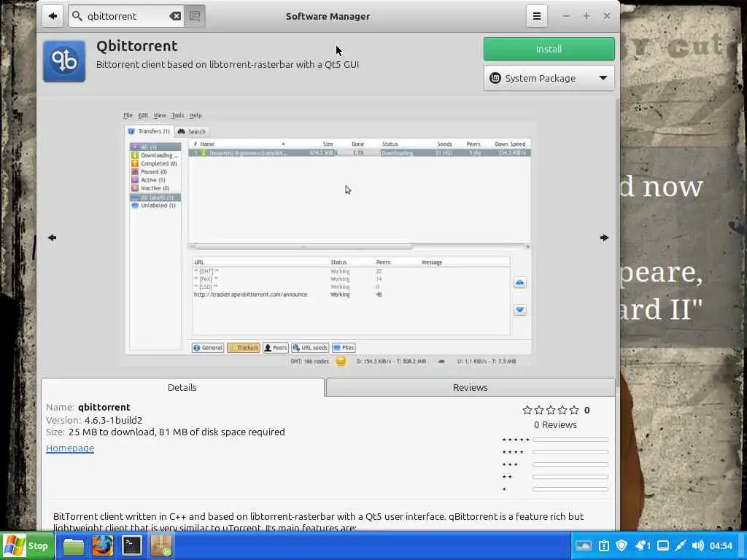Click the 1-star rating bar
This screenshot has width=747, height=560.
pos(570,489)
